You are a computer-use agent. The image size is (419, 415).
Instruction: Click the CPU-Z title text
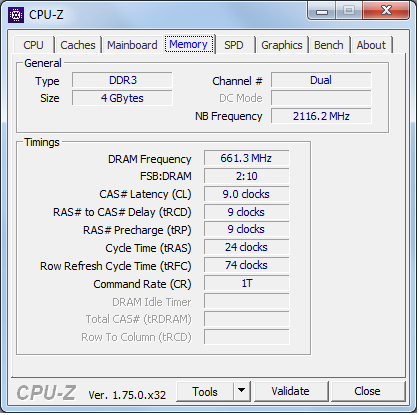pos(46,15)
